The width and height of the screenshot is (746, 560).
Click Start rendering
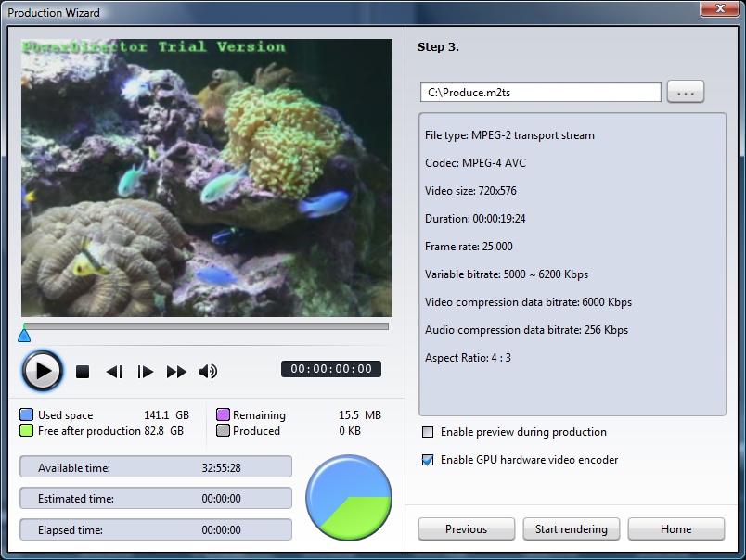[572, 529]
